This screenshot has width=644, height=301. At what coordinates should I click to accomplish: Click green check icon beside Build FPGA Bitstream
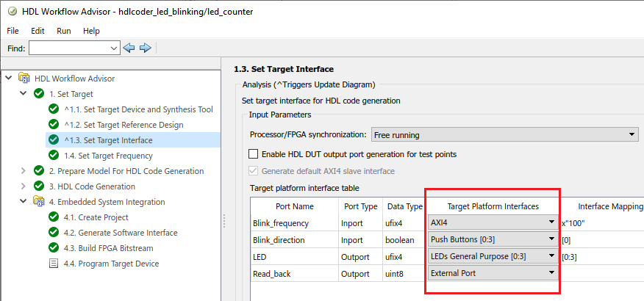click(x=53, y=248)
